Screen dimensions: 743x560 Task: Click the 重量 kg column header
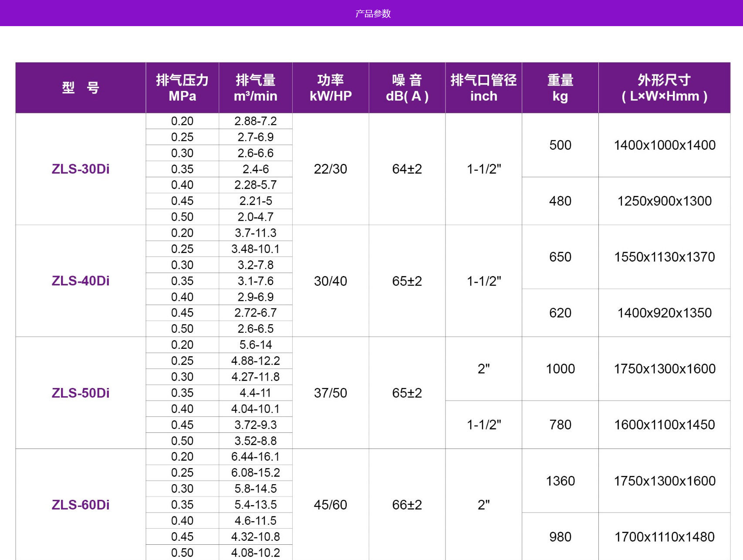click(x=561, y=88)
